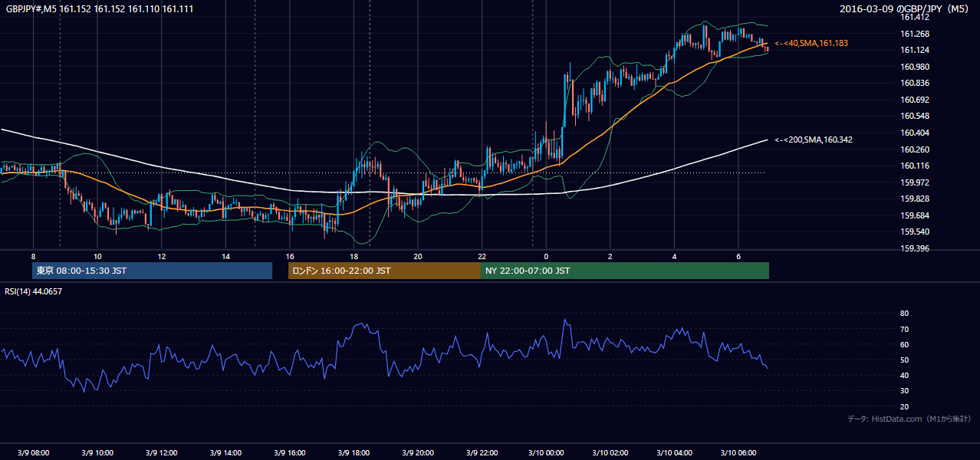Select the NY 22:00-07:00 JST session bar
The width and height of the screenshot is (980, 460).
(625, 271)
